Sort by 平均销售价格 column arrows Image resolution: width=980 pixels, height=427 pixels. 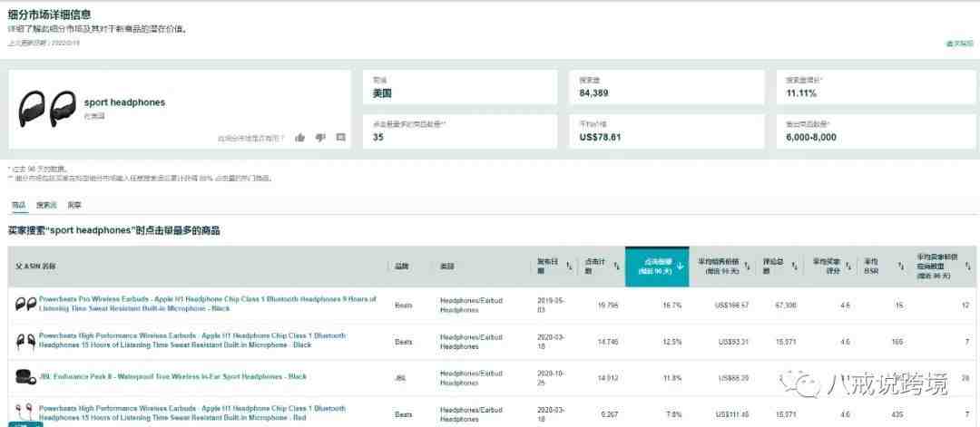[x=748, y=267]
